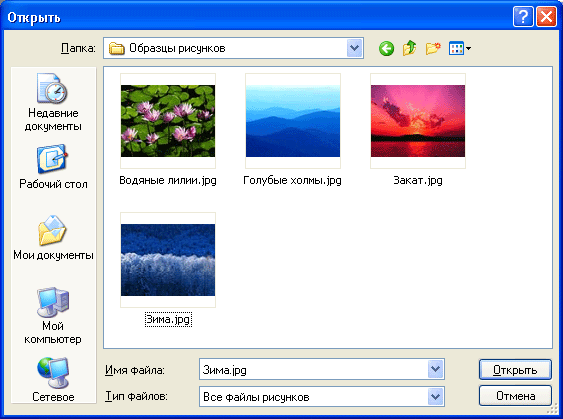Open the Views menu icon
This screenshot has height=419, width=563.
tap(460, 48)
